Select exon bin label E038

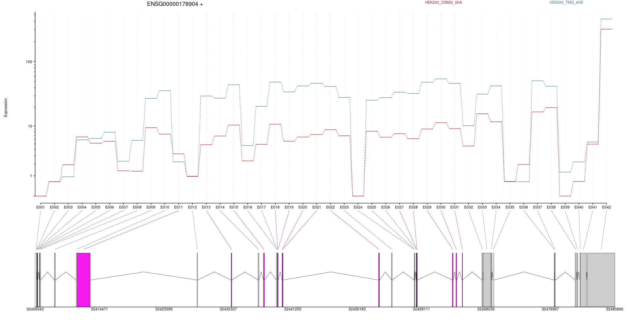pos(551,207)
